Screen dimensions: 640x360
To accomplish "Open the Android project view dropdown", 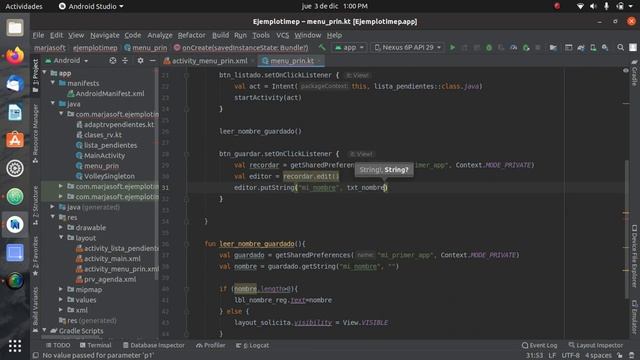I will point(67,60).
